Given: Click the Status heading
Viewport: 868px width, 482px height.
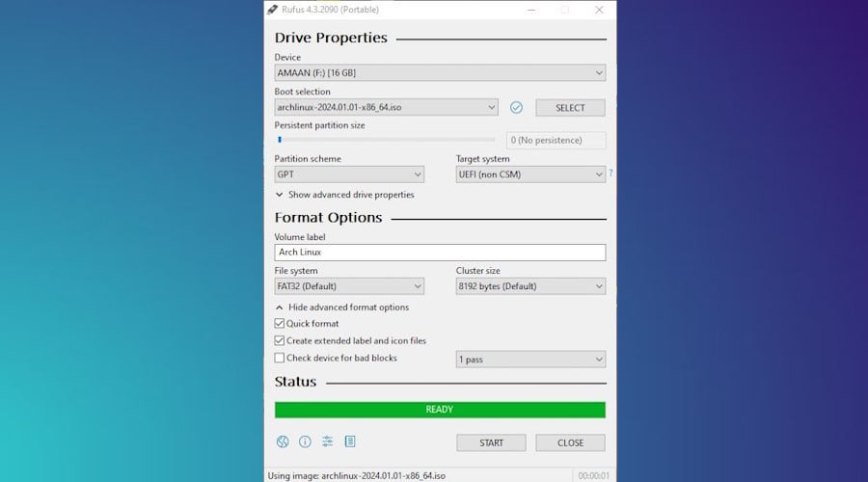Looking at the screenshot, I should (296, 382).
